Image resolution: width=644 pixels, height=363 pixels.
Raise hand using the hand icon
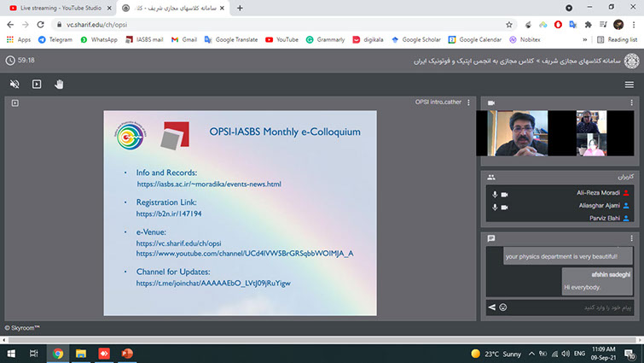(60, 85)
